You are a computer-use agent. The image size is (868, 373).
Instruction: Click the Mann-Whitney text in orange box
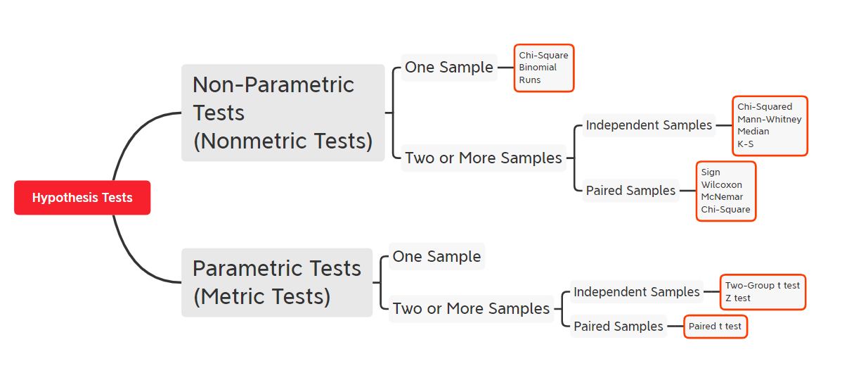(770, 119)
